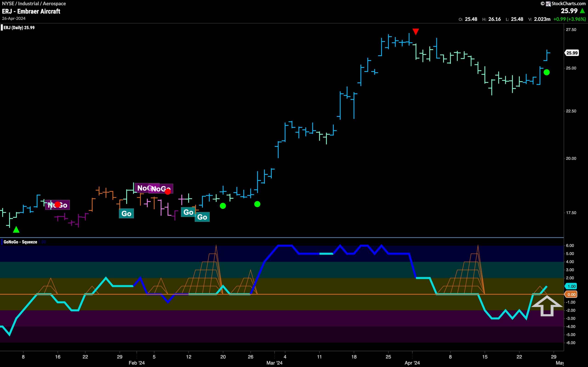This screenshot has height=367, width=588.
Task: Click the Apr '24 label on the time axis
Action: click(x=412, y=363)
